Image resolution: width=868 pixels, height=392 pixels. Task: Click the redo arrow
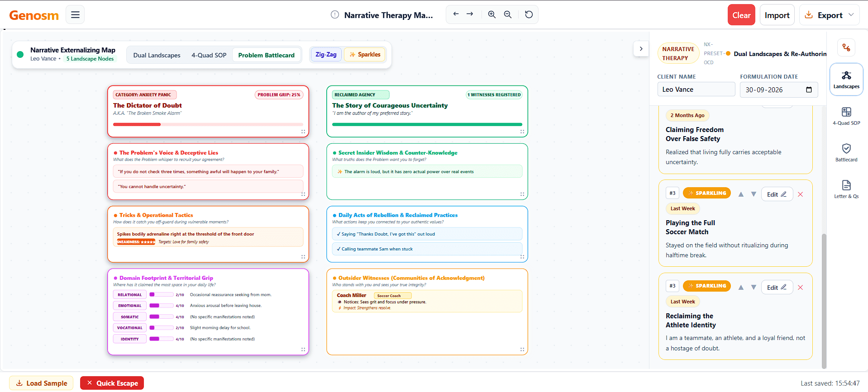pos(470,14)
